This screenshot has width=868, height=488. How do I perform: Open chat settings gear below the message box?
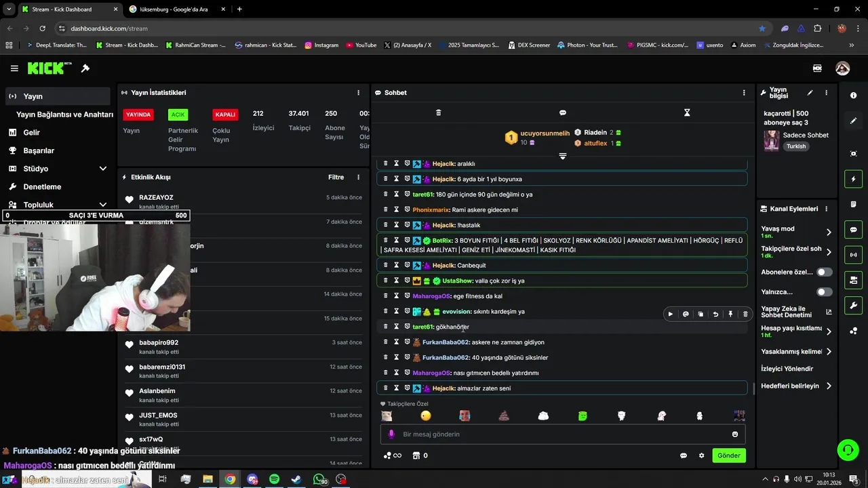click(x=701, y=455)
